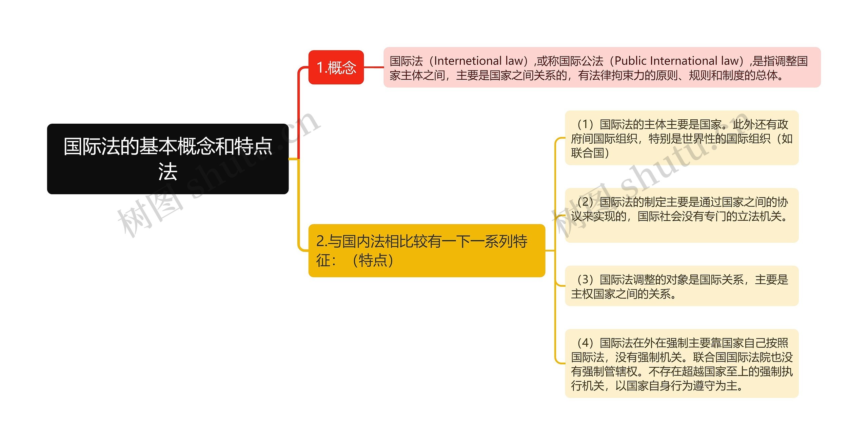The image size is (868, 445).
Task: Click 立法机关 text in sub-node (2)
Action: [759, 216]
